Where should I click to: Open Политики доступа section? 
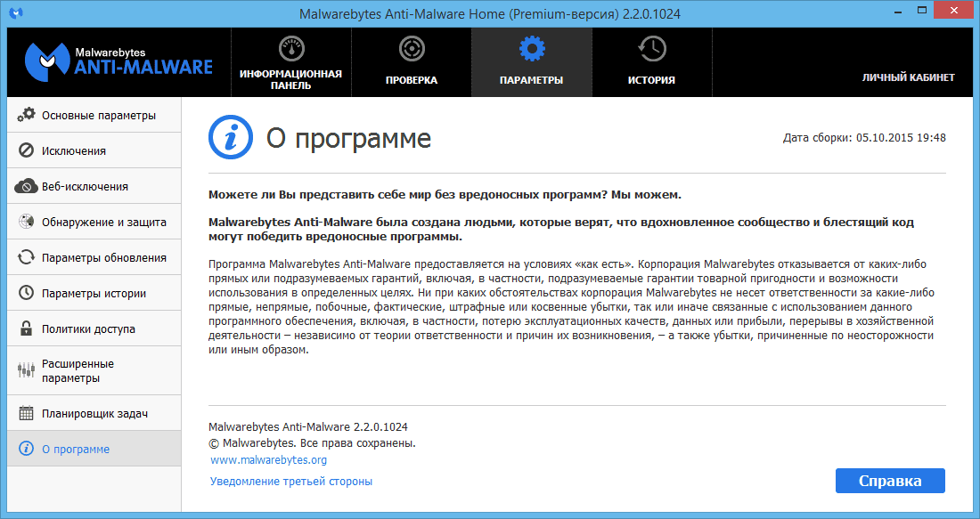94,328
